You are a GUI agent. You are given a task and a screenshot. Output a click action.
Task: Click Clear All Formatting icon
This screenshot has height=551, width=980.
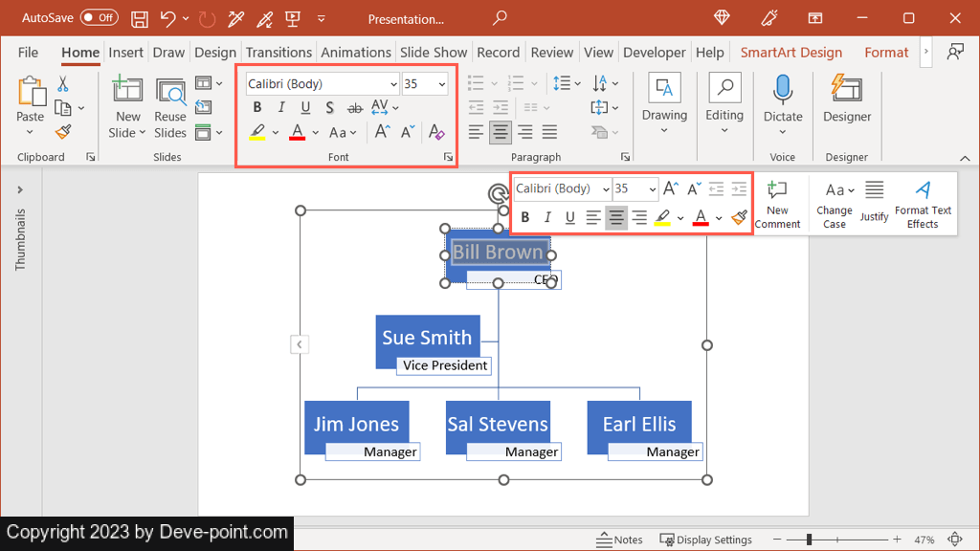coord(436,132)
